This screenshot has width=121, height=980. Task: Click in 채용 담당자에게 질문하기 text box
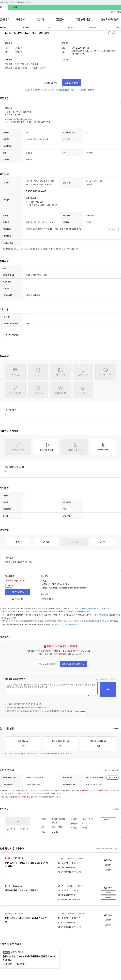(x=51, y=688)
